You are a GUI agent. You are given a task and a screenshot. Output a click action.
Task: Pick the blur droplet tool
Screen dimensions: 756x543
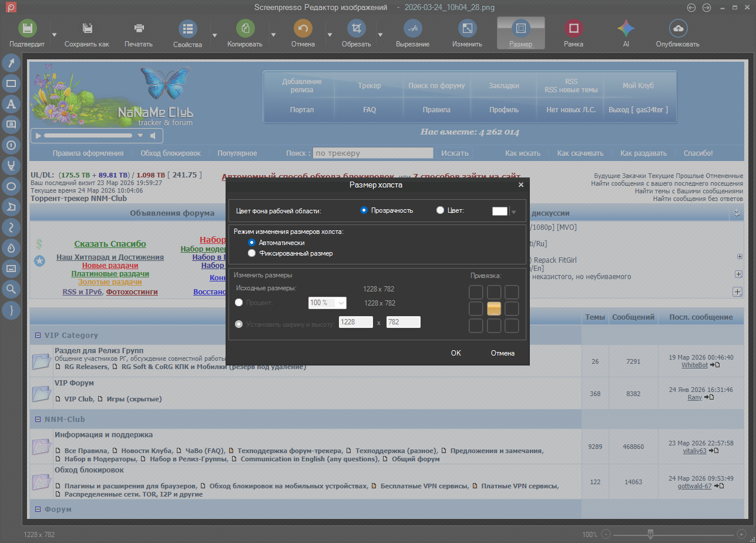(x=11, y=248)
